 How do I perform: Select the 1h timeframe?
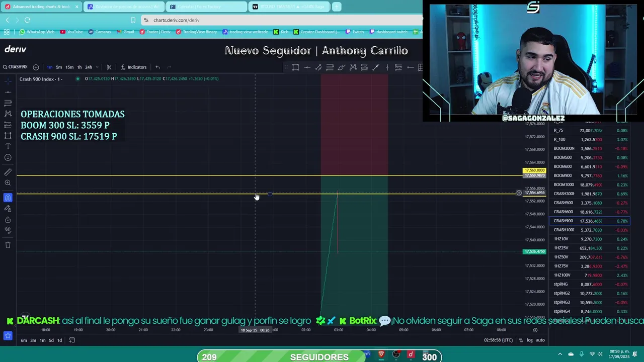(79, 67)
